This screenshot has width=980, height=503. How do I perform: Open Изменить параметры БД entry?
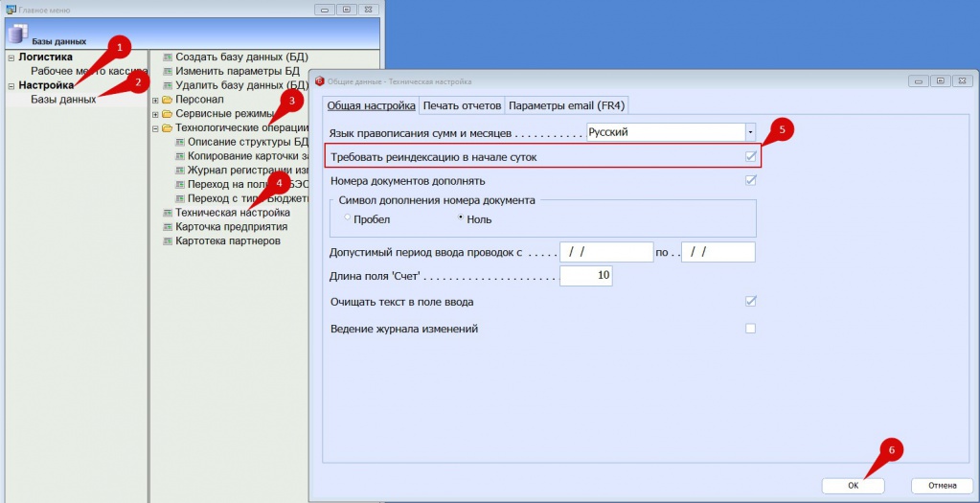(x=238, y=71)
